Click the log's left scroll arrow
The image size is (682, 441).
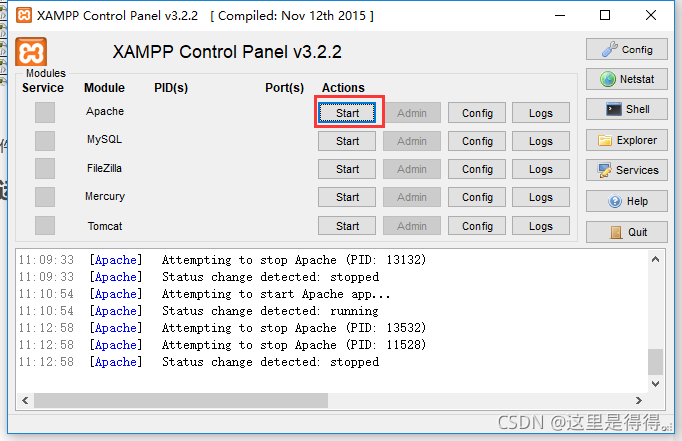25,400
